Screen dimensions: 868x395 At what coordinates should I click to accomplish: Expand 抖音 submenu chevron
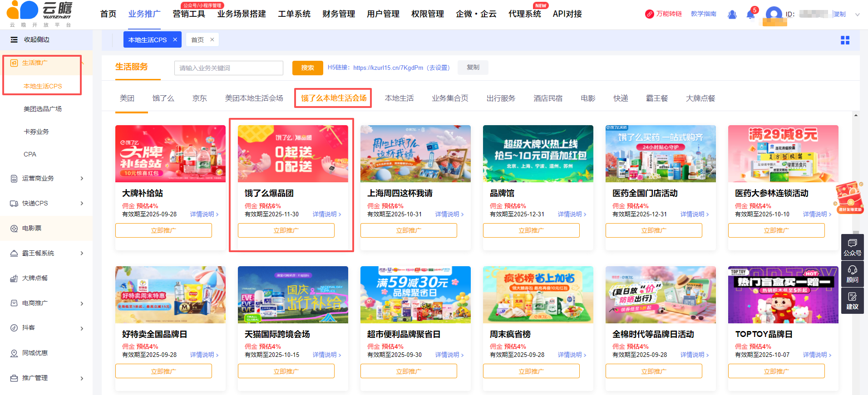click(82, 328)
